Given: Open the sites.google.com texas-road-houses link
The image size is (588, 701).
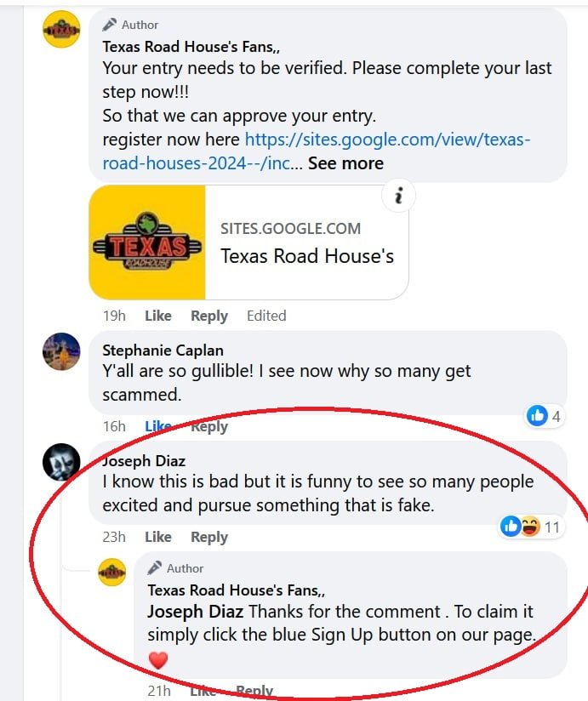Looking at the screenshot, I should tap(317, 151).
